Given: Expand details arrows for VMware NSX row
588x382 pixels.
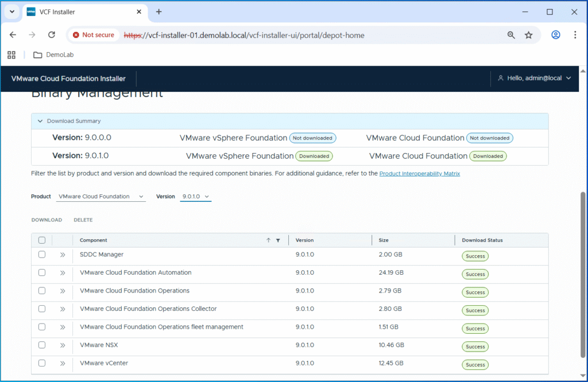Looking at the screenshot, I should pyautogui.click(x=63, y=345).
